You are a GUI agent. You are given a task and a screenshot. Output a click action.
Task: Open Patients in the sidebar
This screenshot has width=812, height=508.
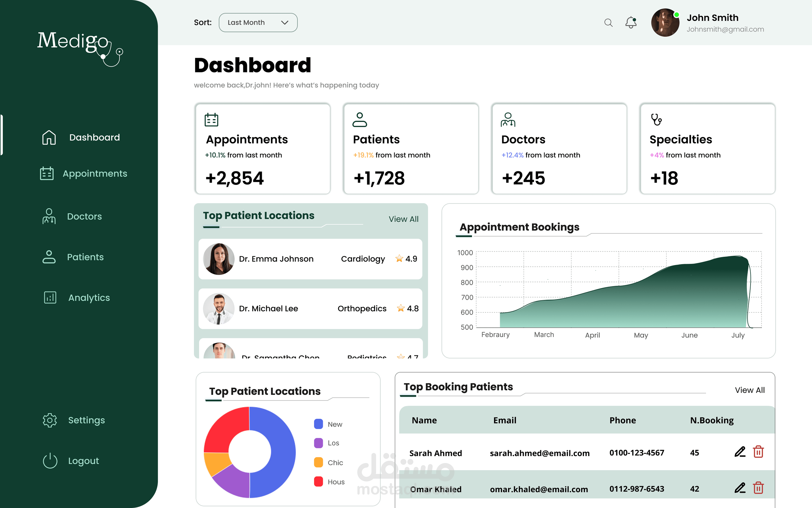point(85,257)
